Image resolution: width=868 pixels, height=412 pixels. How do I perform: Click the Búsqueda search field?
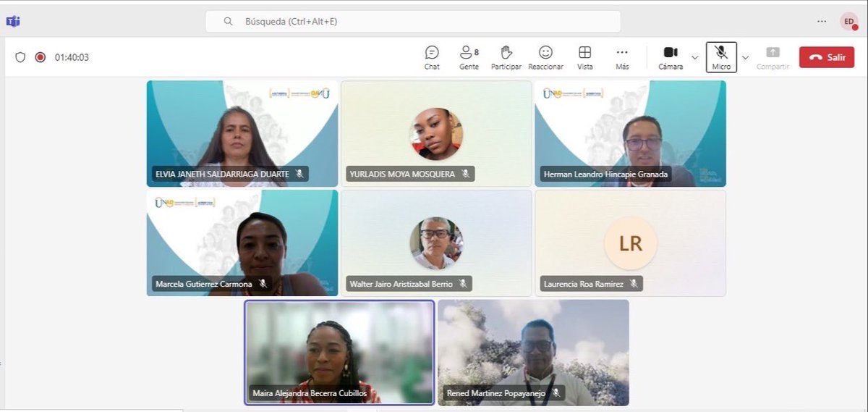tap(413, 21)
